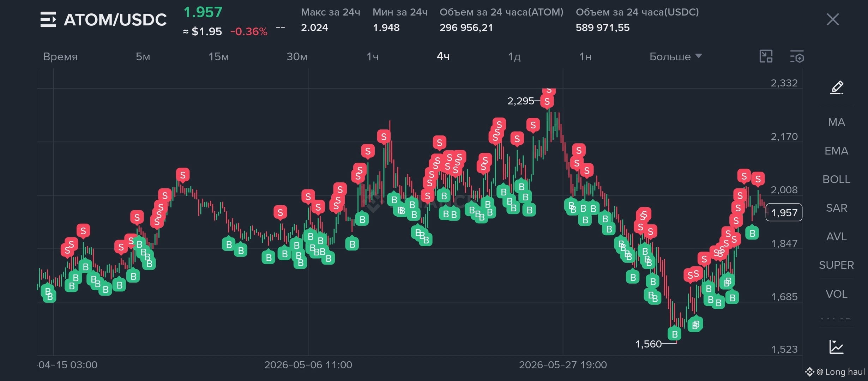The image size is (868, 381).
Task: Click ATOM volume 296 956,21
Action: [x=466, y=28]
